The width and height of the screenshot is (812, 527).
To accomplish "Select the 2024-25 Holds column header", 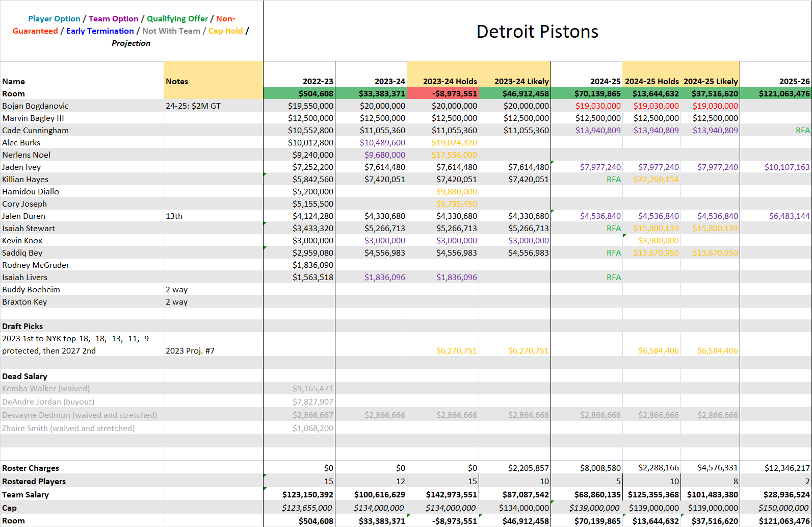I will [x=652, y=81].
